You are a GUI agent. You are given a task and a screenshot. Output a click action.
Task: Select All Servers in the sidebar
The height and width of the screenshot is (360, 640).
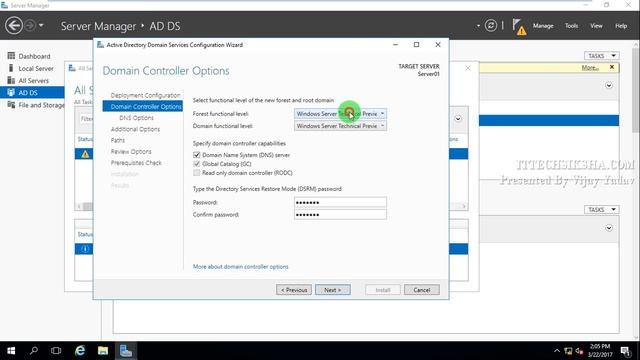33,81
